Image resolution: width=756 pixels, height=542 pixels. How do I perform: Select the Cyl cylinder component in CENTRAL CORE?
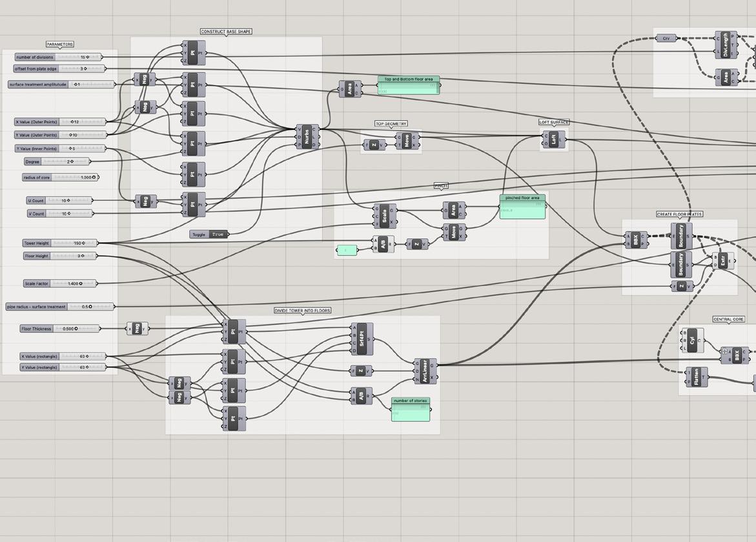692,340
